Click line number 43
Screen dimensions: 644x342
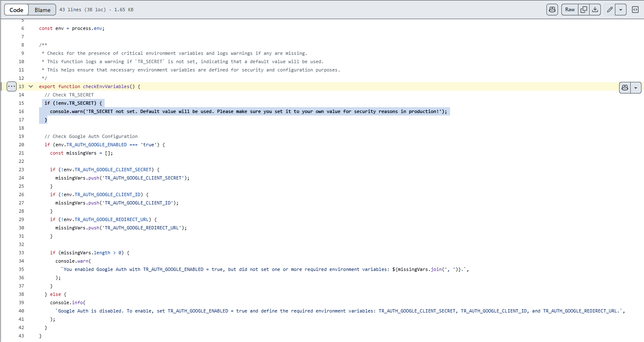[x=21, y=336]
